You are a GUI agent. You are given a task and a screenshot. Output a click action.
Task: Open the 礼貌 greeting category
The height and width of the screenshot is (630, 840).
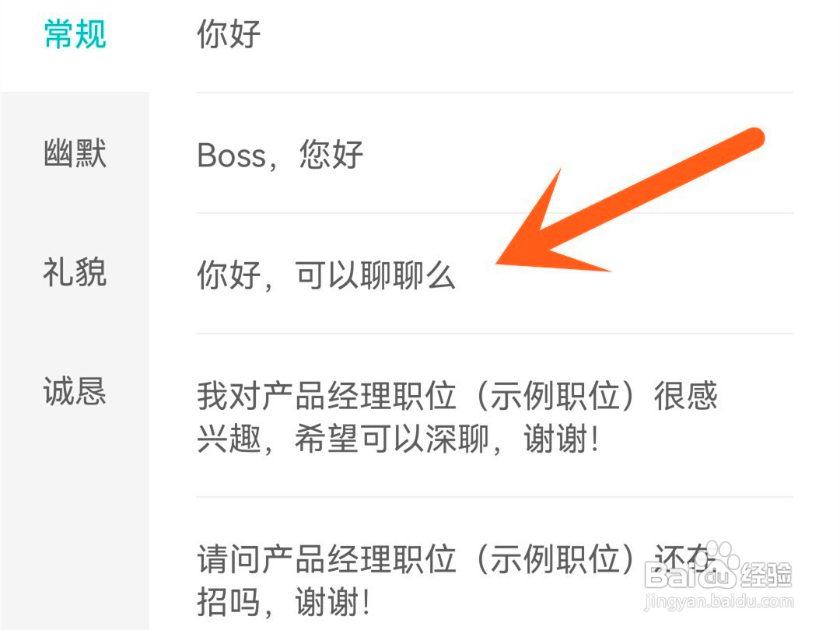point(75,272)
